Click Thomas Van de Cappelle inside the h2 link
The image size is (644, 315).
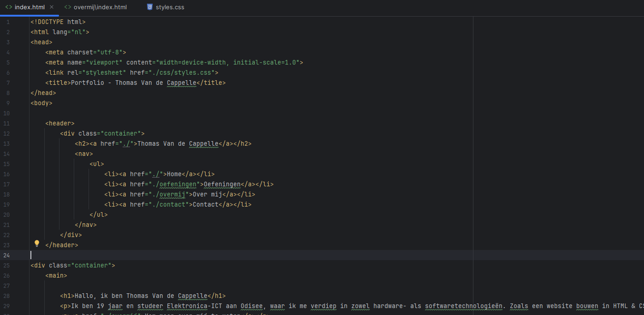178,143
